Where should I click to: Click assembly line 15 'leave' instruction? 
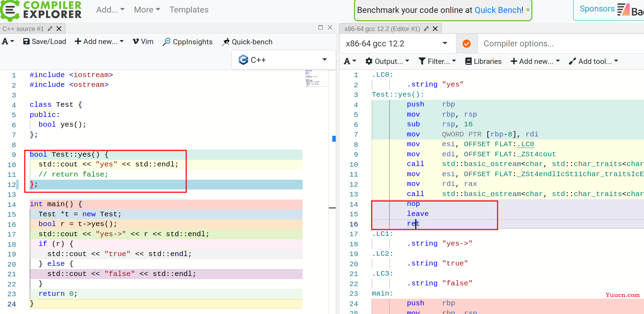[x=418, y=214]
